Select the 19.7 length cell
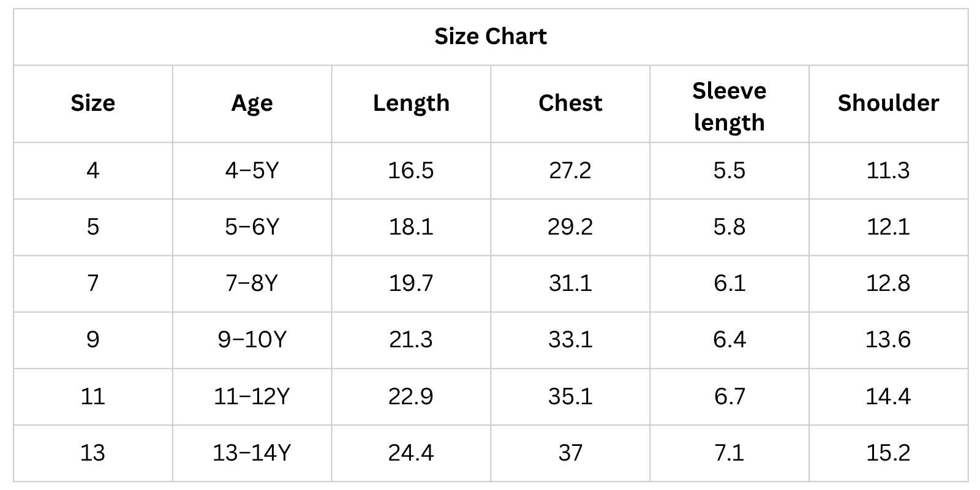Image resolution: width=980 pixels, height=490 pixels. 411,283
